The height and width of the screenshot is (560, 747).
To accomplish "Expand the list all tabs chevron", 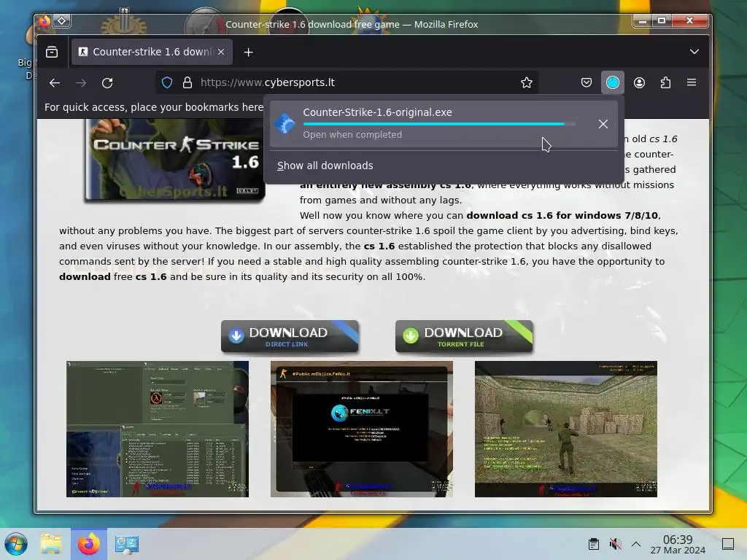I will [x=694, y=52].
